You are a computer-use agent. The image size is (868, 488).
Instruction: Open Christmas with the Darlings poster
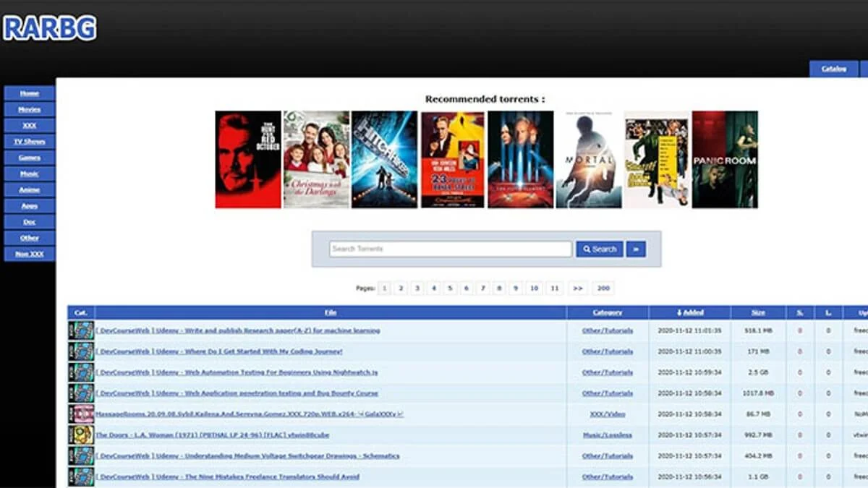(x=316, y=159)
